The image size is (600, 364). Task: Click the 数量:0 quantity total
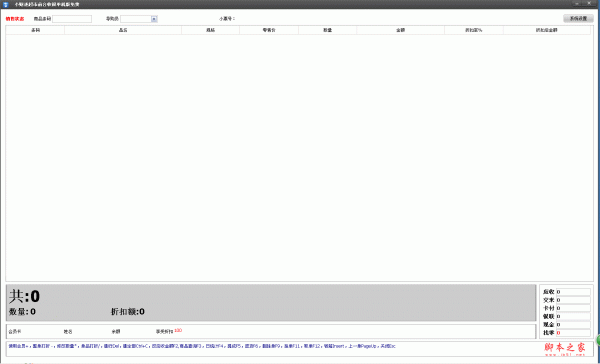(x=22, y=312)
